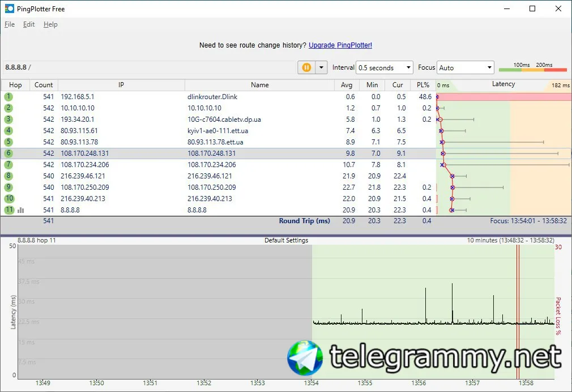Select hop 5 green circle icon

[8, 142]
